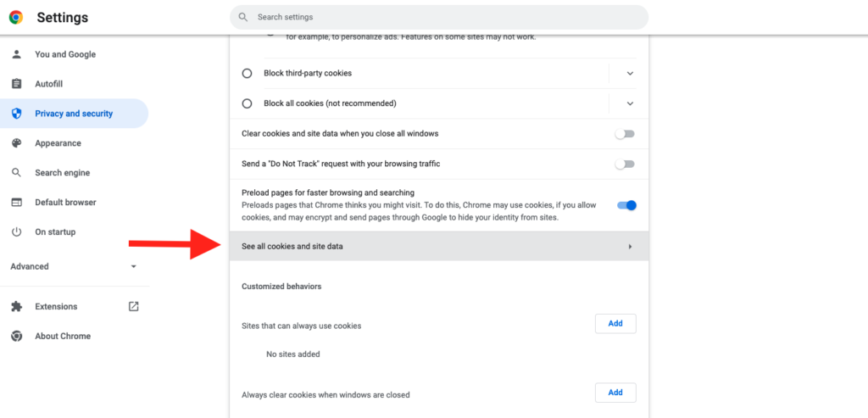
Task: Expand Block all cookies details chevron
Action: click(630, 103)
